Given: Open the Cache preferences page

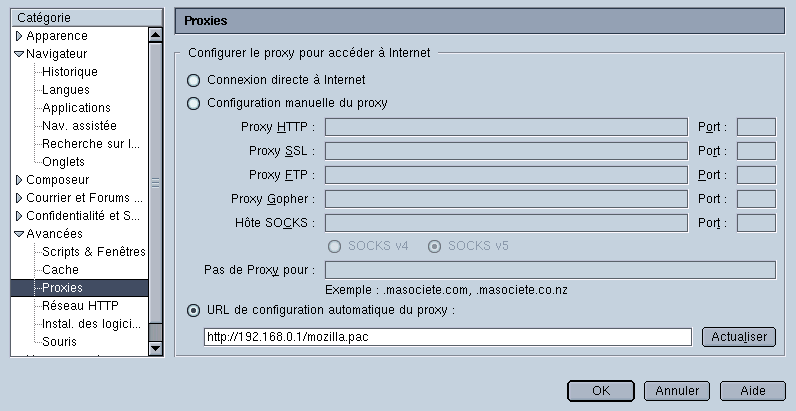Looking at the screenshot, I should pyautogui.click(x=60, y=270).
